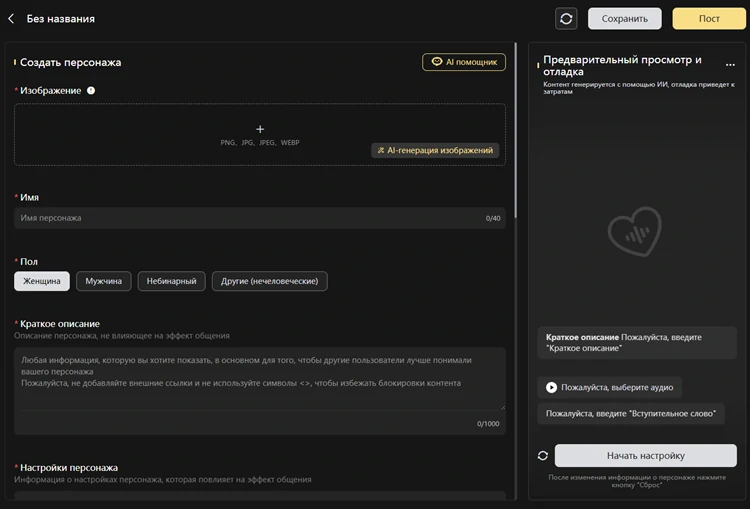Click the plus icon to upload image
This screenshot has height=509, width=750.
coord(260,129)
